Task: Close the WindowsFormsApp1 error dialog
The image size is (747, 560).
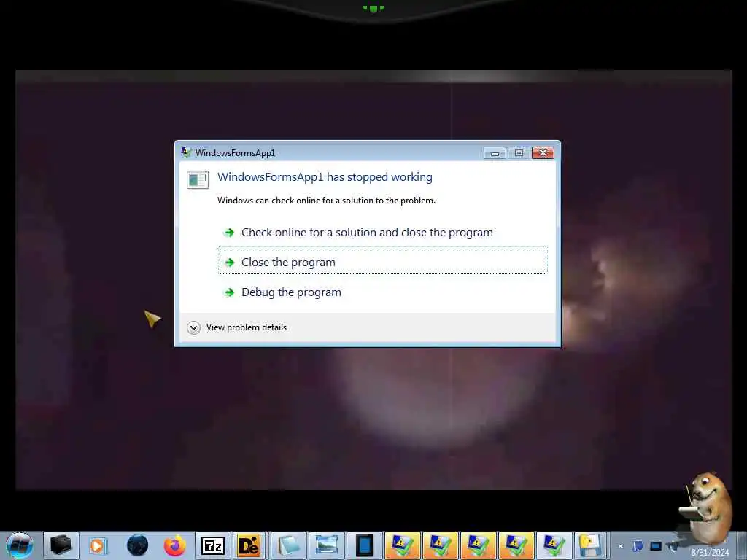Action: point(543,153)
